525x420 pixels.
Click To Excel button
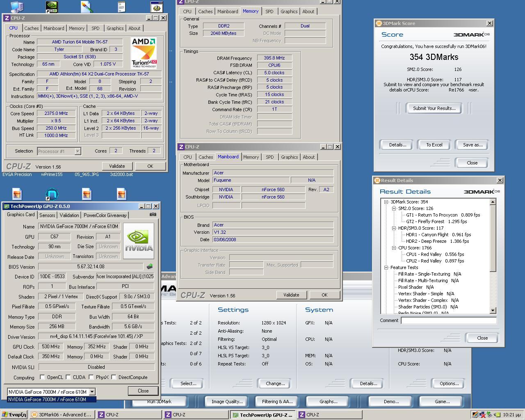click(434, 145)
